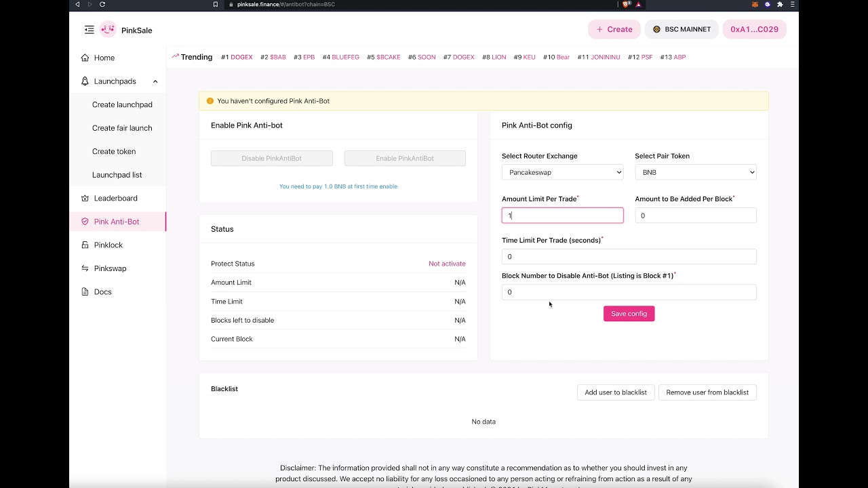The height and width of the screenshot is (488, 868).
Task: Click the Pinkswap swap-arrows icon
Action: (x=85, y=268)
